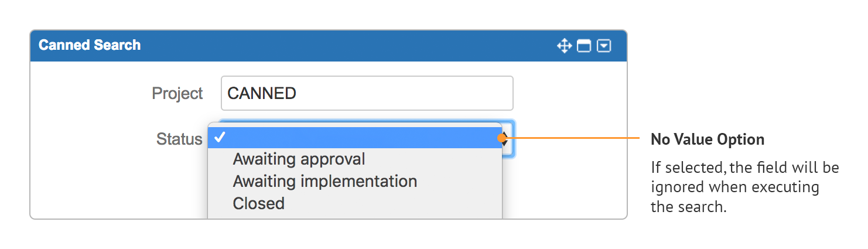Open the gadget options dropdown arrow
Image resolution: width=868 pixels, height=249 pixels.
coord(604,46)
